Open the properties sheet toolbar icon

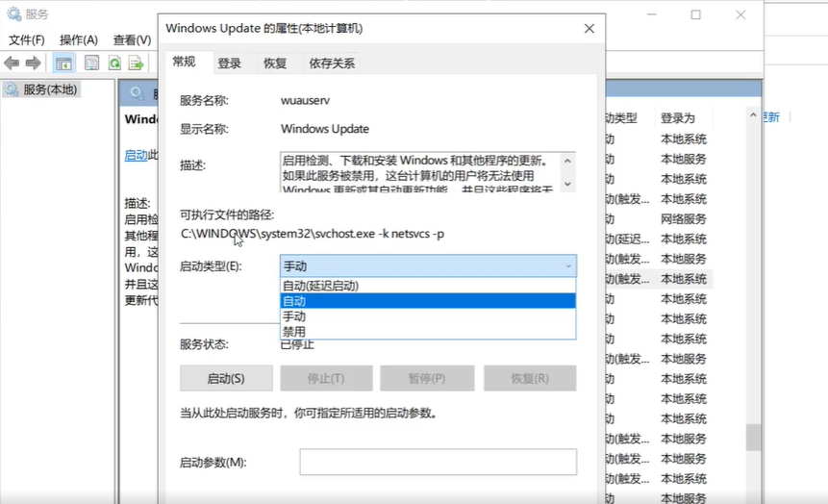pos(91,63)
